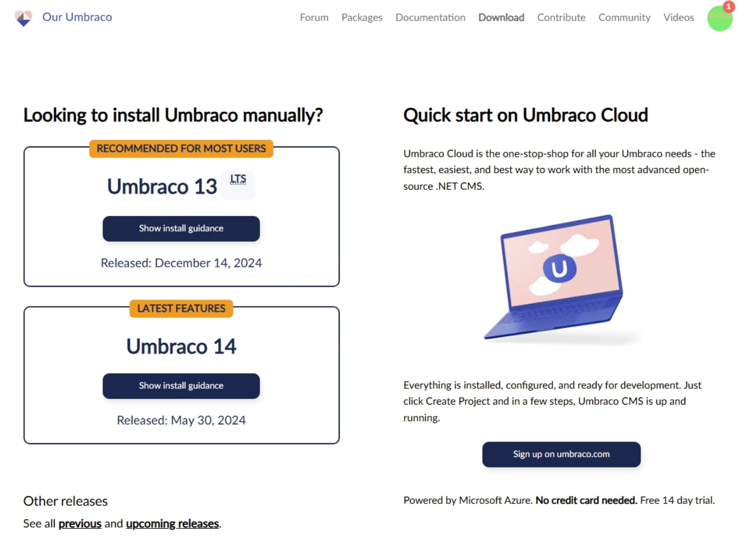Open the Community page
756x538 pixels.
pos(624,17)
